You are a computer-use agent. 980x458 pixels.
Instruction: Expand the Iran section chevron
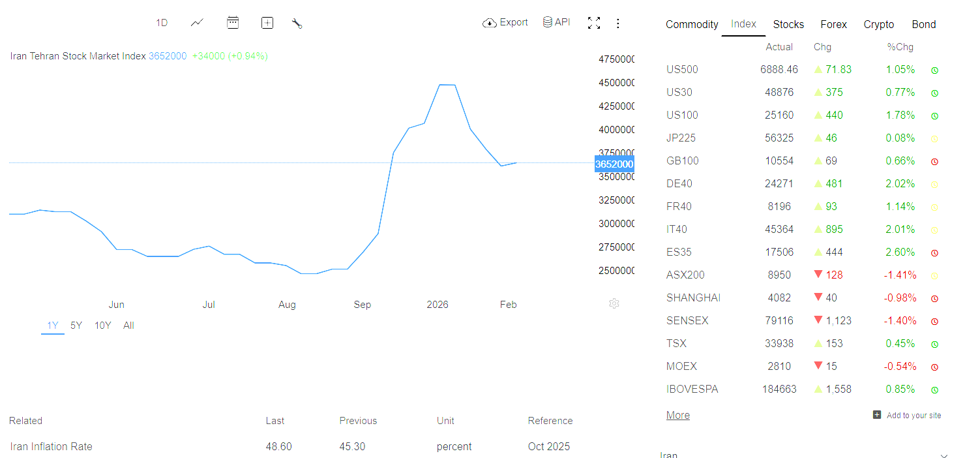[944, 456]
